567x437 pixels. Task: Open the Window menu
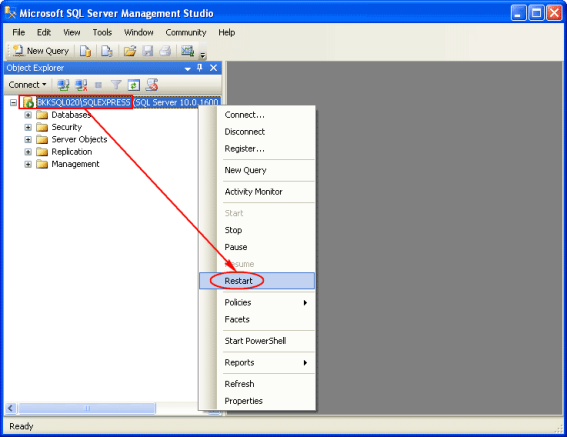(138, 33)
